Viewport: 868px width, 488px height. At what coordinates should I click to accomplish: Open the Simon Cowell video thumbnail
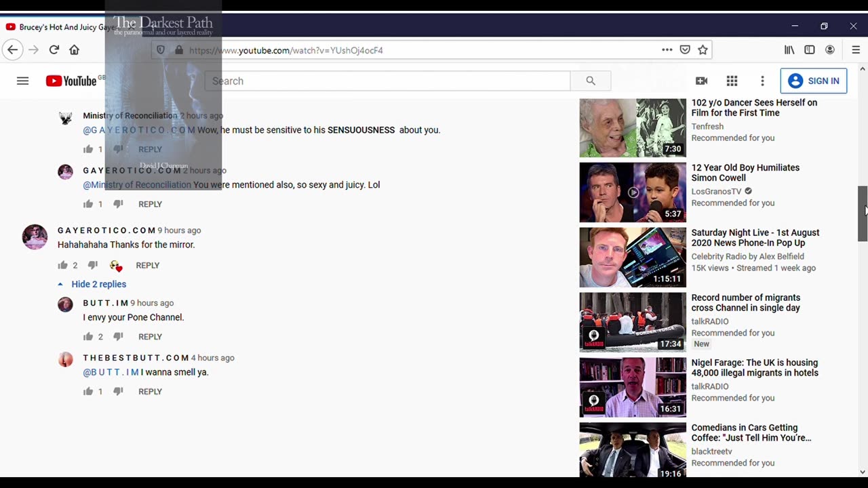(x=633, y=192)
